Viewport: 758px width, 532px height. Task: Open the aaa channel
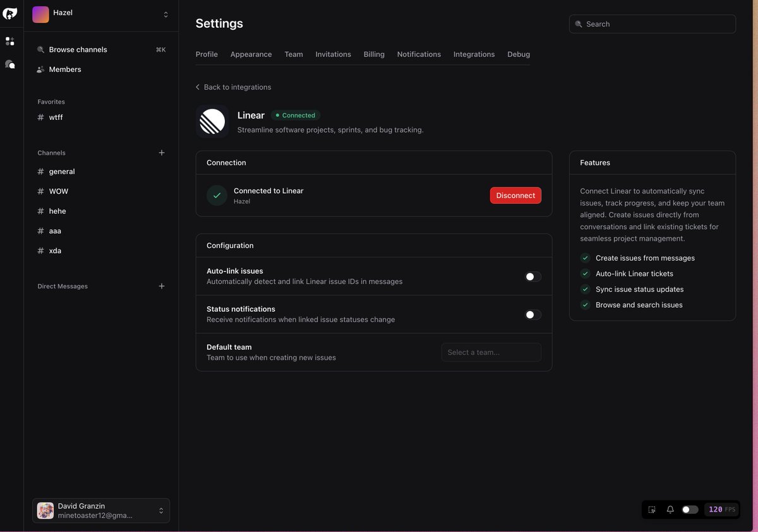click(101, 231)
